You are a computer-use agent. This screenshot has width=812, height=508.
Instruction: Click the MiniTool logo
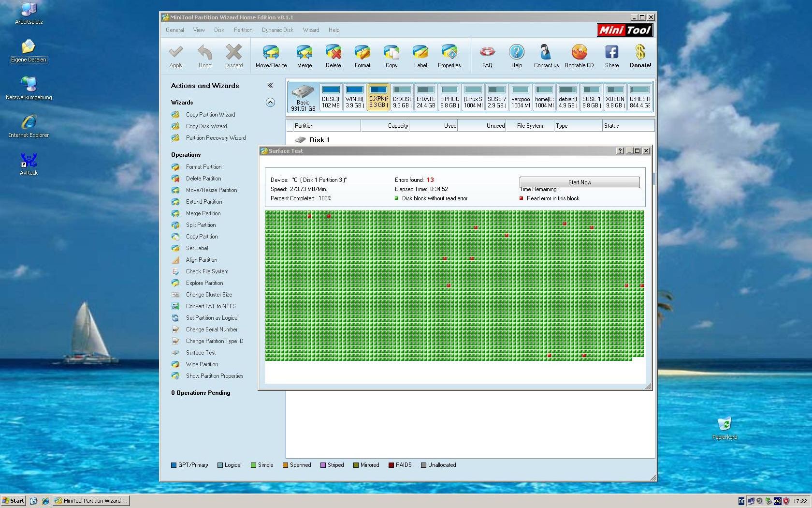point(625,30)
